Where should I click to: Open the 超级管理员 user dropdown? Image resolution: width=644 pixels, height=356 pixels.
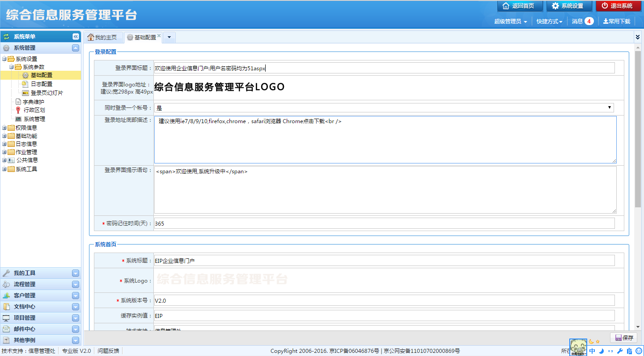pyautogui.click(x=510, y=21)
